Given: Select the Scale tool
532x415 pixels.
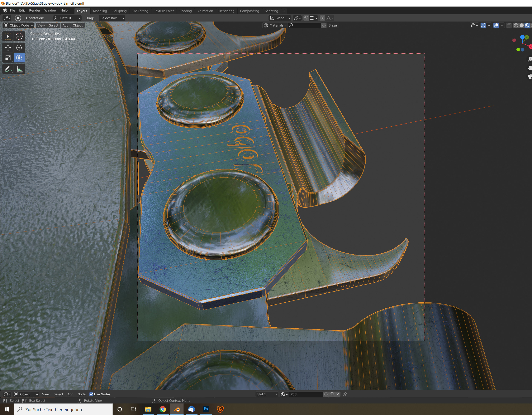Looking at the screenshot, I should [x=8, y=58].
